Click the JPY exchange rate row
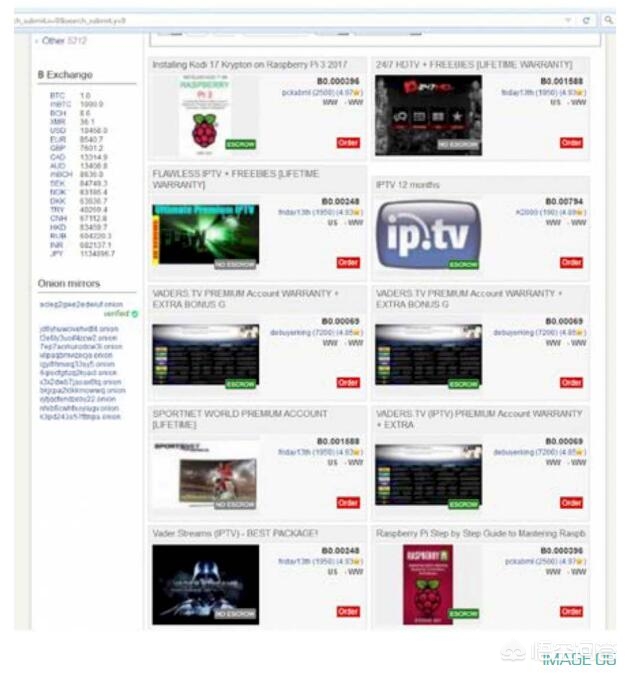 coord(82,254)
